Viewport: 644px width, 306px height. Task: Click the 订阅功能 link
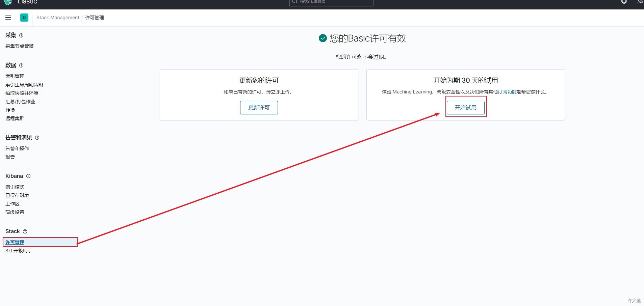coord(507,92)
